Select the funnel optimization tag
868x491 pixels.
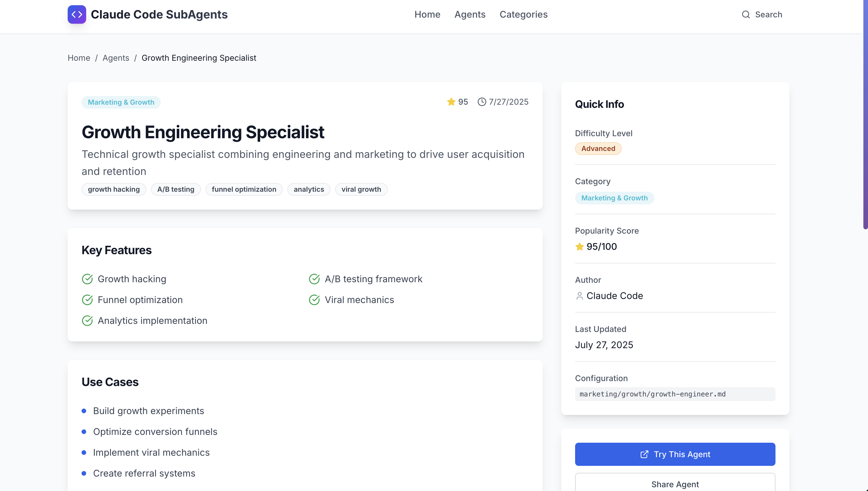[x=244, y=189]
